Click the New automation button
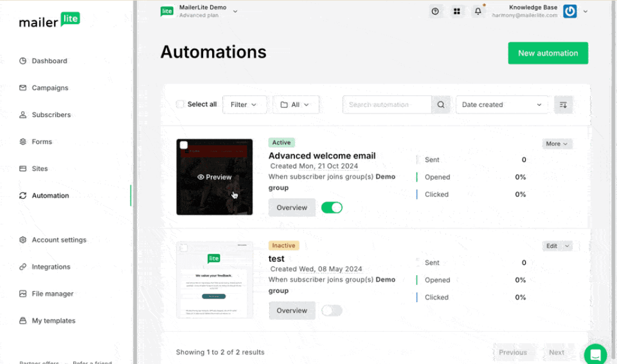 click(x=548, y=53)
